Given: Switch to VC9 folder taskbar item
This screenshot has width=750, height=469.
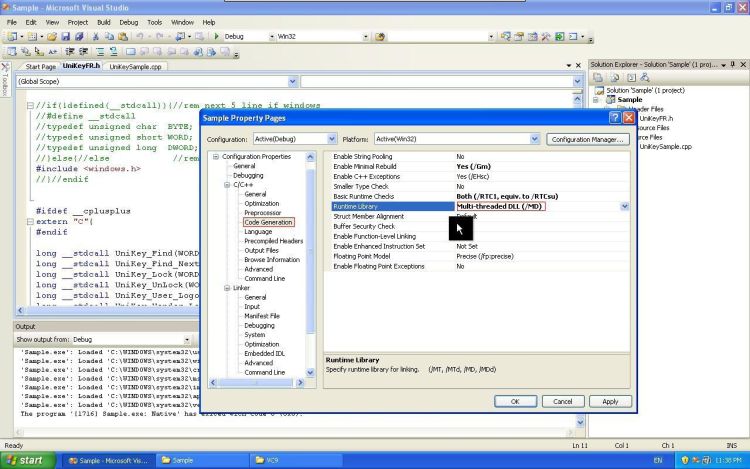Looking at the screenshot, I should pos(296,460).
